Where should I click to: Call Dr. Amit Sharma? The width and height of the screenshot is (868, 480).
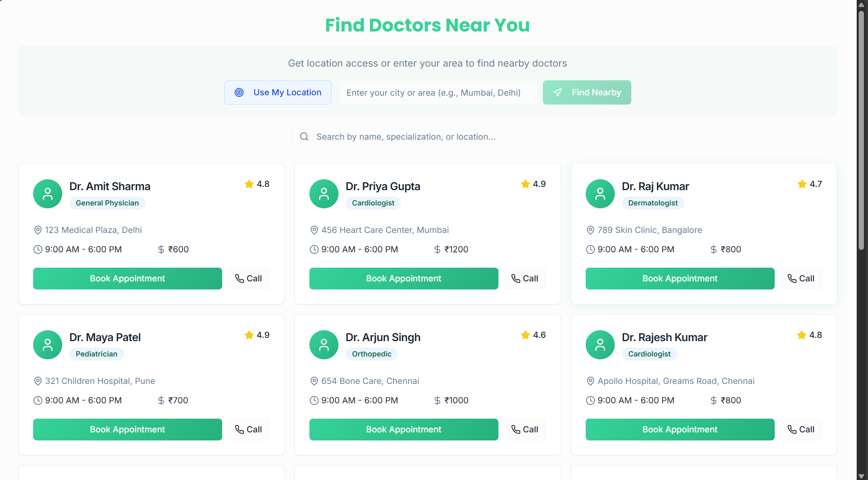click(248, 278)
